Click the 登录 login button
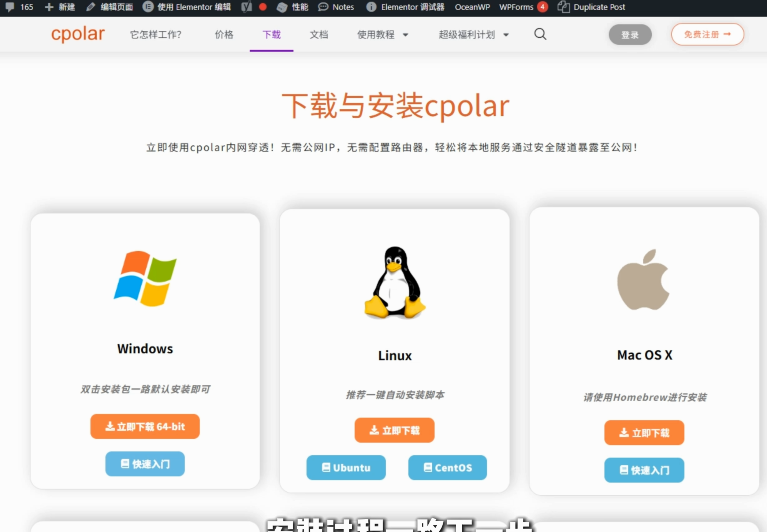 (630, 35)
